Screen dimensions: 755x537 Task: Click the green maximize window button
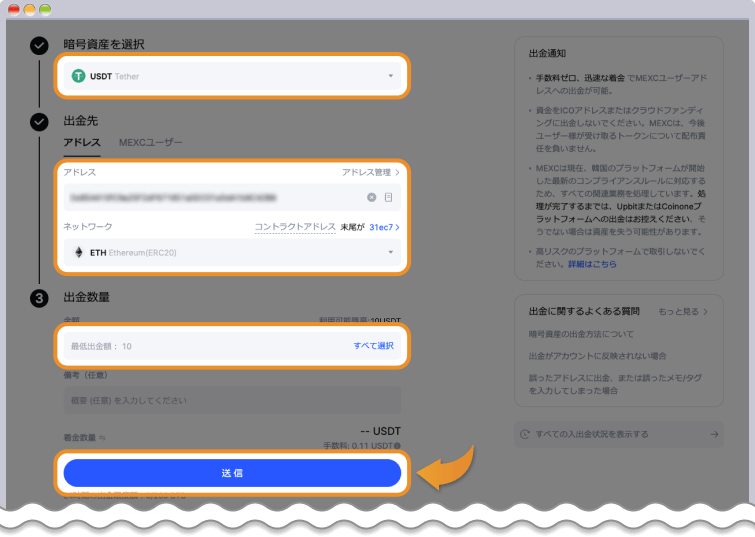45,10
